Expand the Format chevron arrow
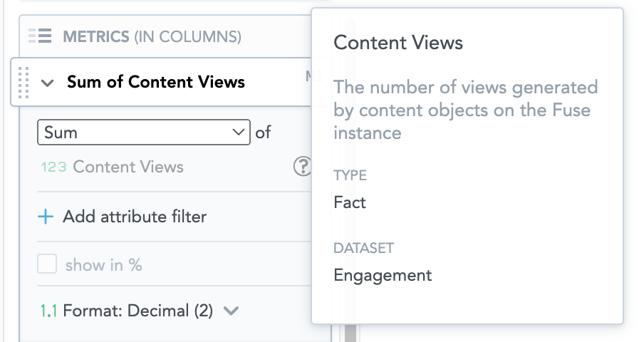Image resolution: width=644 pixels, height=342 pixels. (x=231, y=311)
